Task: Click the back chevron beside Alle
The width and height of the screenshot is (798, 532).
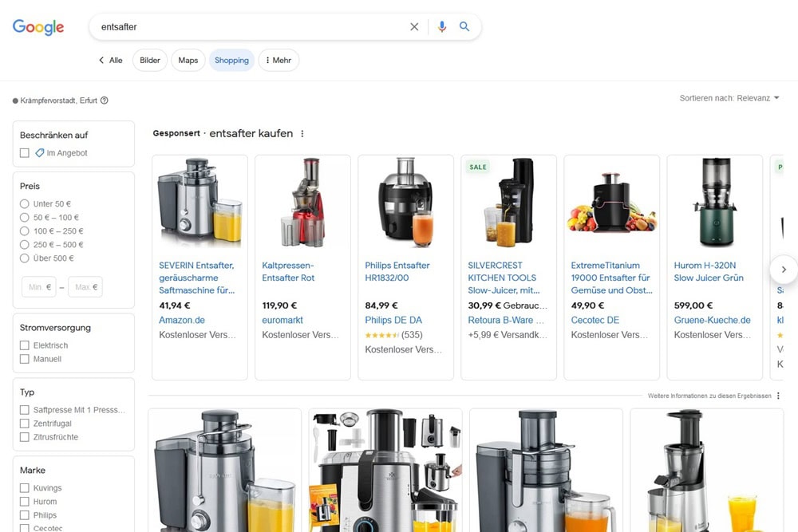Action: [101, 60]
